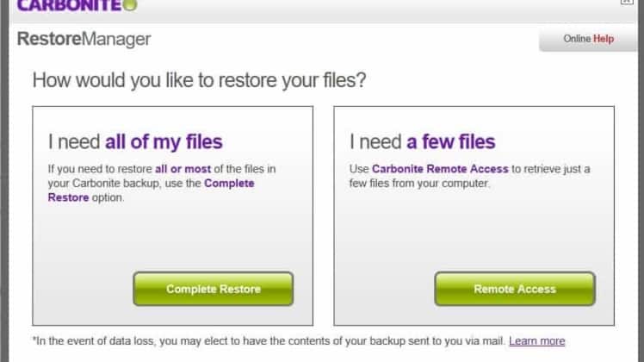Open Remote Access with the green button
Image resolution: width=644 pixels, height=362 pixels.
[515, 289]
